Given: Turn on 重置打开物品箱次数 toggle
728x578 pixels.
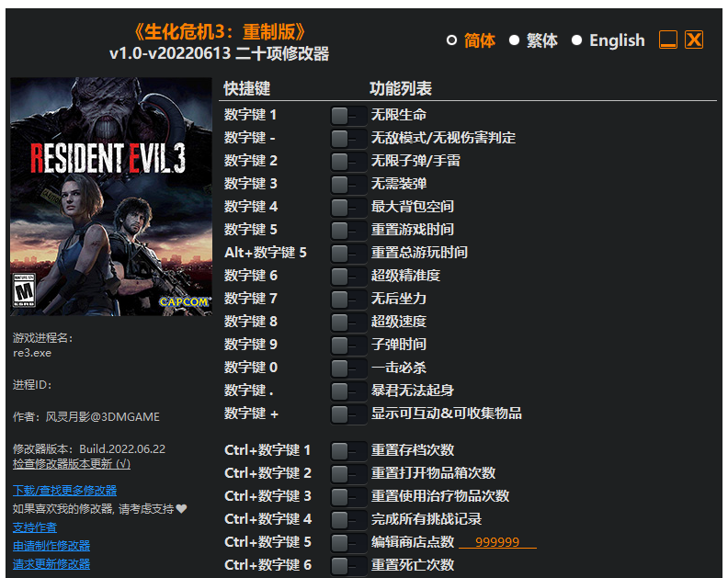Looking at the screenshot, I should tap(348, 473).
